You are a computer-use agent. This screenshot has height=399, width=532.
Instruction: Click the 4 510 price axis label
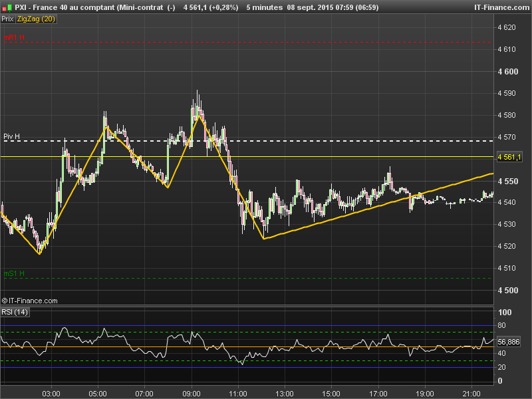tap(507, 269)
